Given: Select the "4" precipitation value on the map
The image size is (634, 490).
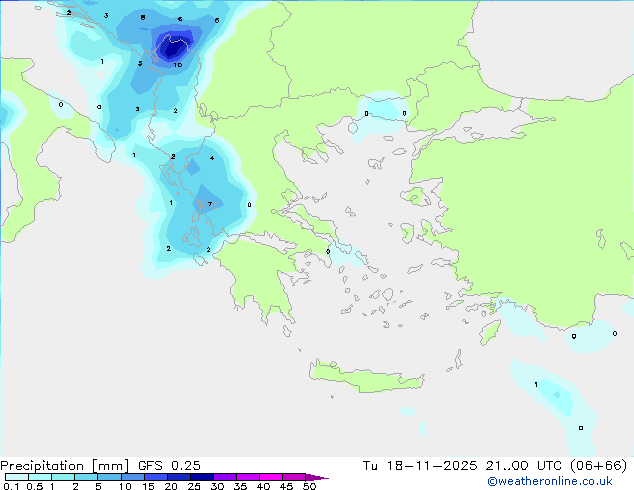Looking at the screenshot, I should (x=212, y=158).
